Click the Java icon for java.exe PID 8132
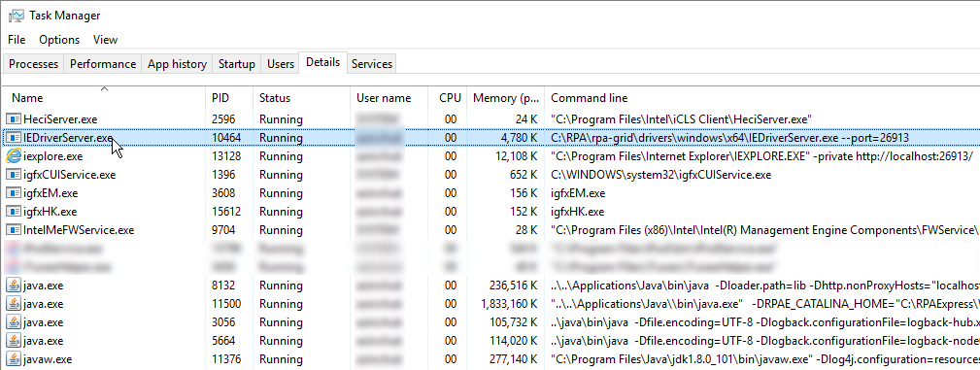 pos(14,286)
